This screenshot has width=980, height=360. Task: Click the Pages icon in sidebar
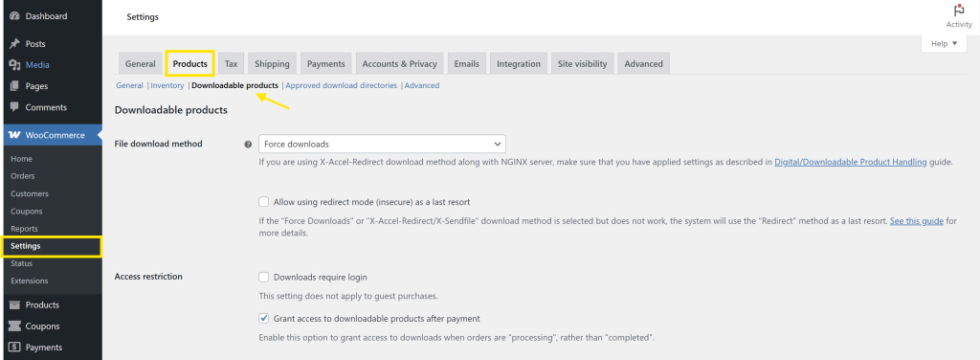(x=15, y=86)
